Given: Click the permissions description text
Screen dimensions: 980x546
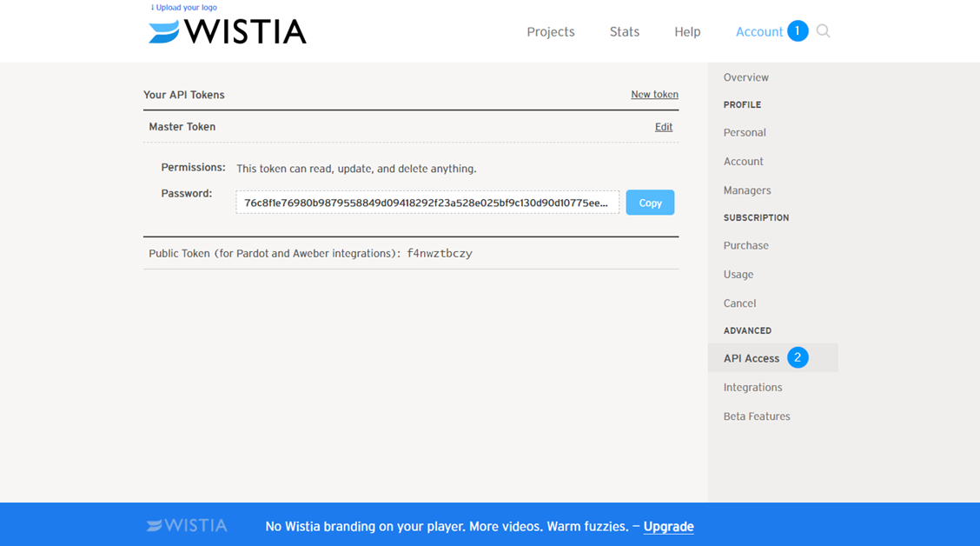Looking at the screenshot, I should pos(356,169).
